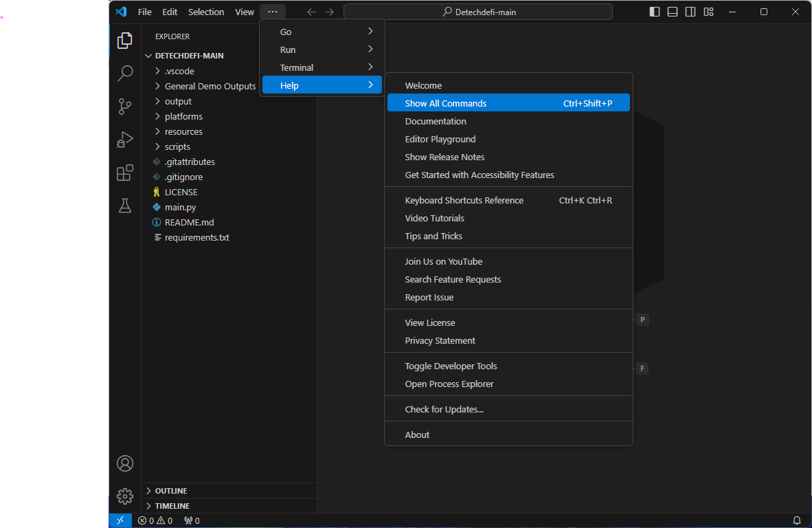Expand the TIMELINE section
The width and height of the screenshot is (812, 528).
pos(172,506)
